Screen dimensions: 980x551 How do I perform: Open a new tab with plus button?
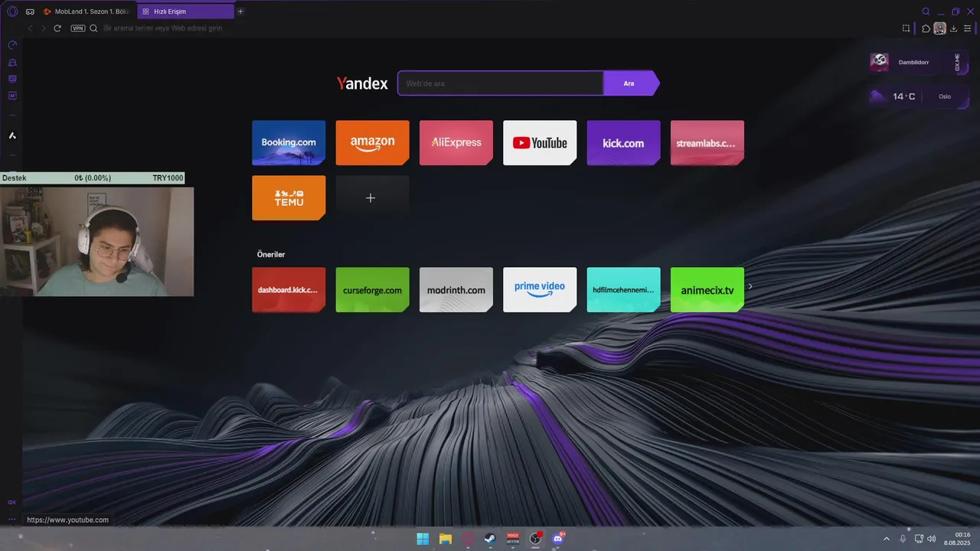click(240, 11)
